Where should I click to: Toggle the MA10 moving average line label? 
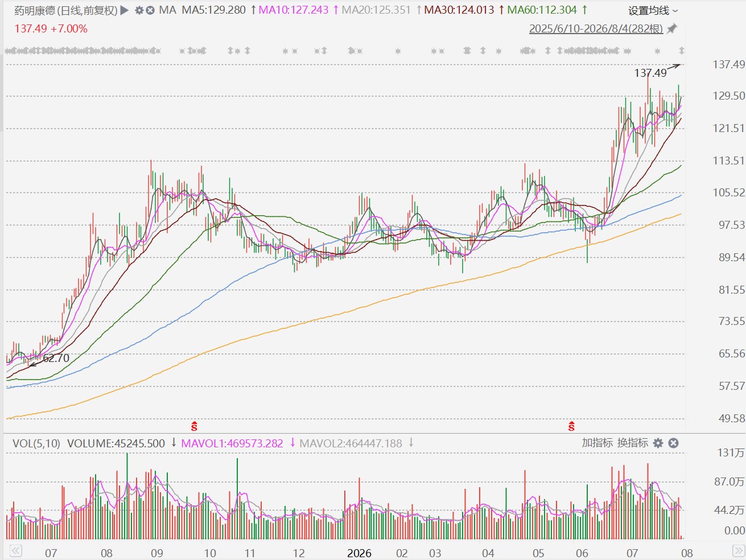pyautogui.click(x=294, y=10)
